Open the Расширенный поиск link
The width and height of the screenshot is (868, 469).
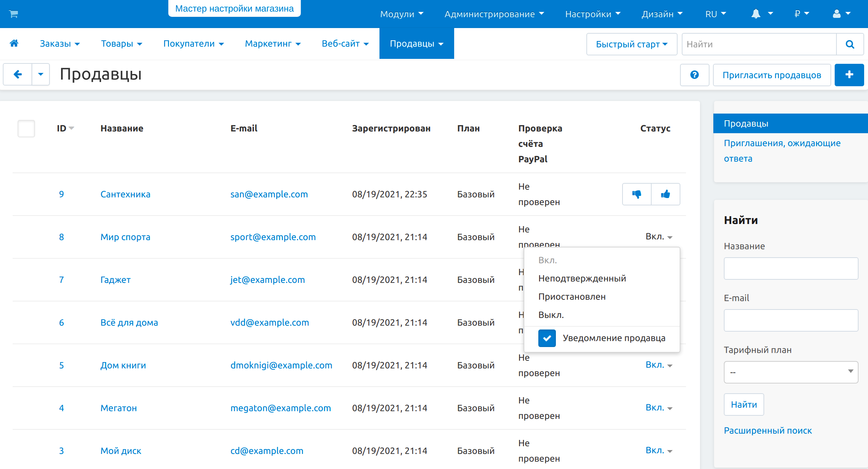[x=768, y=430]
